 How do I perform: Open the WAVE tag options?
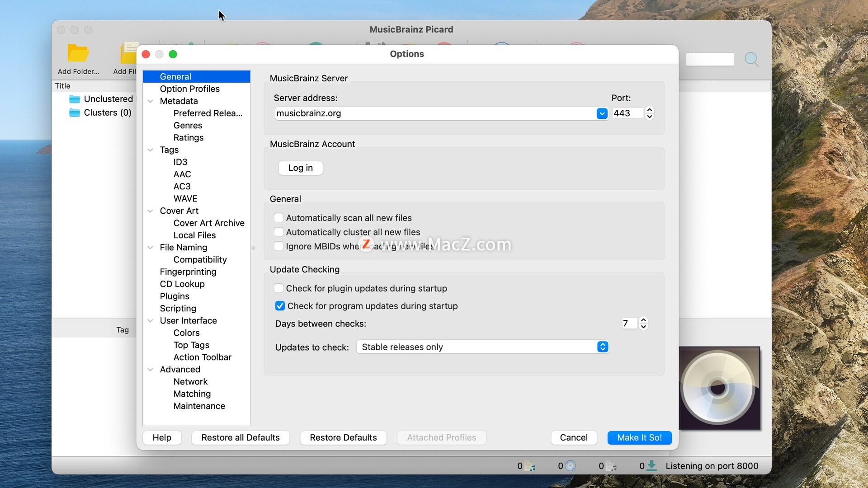[x=185, y=199]
